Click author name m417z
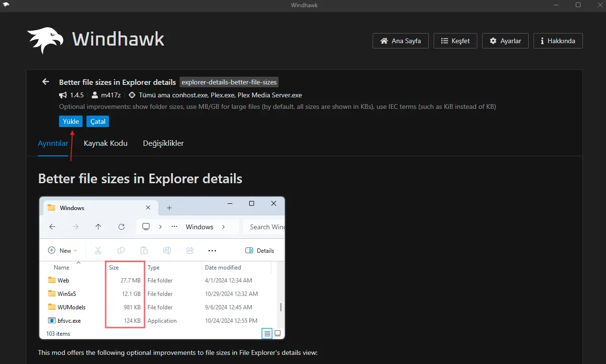 111,95
